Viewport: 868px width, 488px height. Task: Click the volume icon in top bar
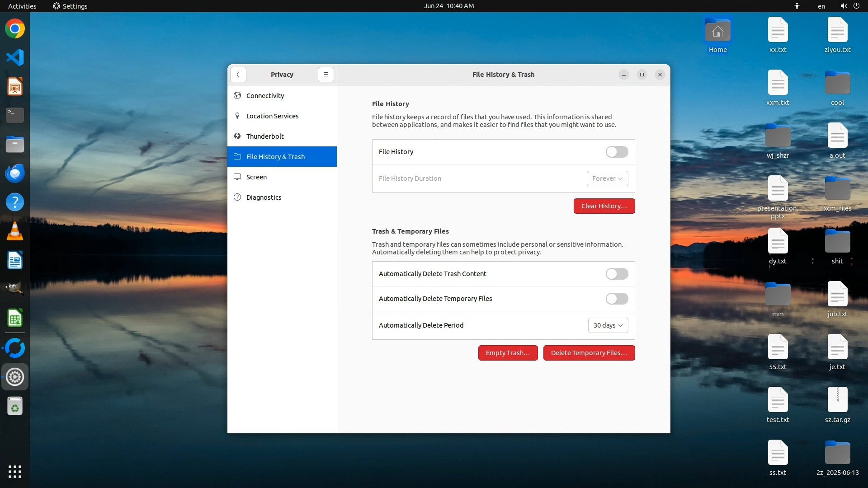[844, 6]
